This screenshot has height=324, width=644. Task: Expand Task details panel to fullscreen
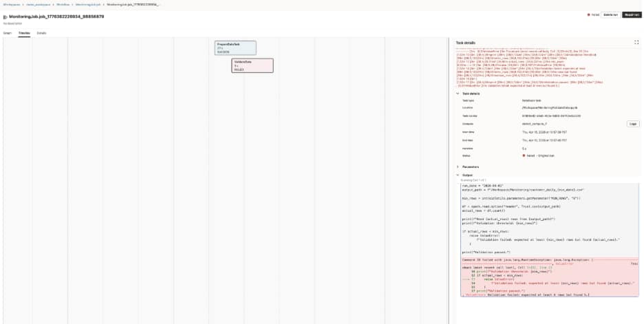coord(636,42)
